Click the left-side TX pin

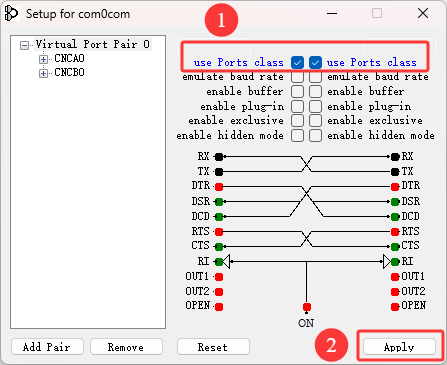tap(219, 172)
